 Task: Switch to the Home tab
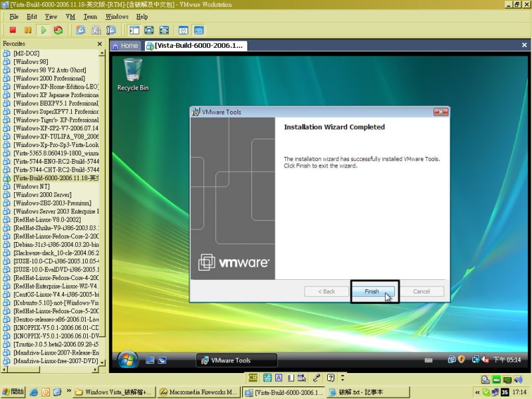pyautogui.click(x=125, y=46)
